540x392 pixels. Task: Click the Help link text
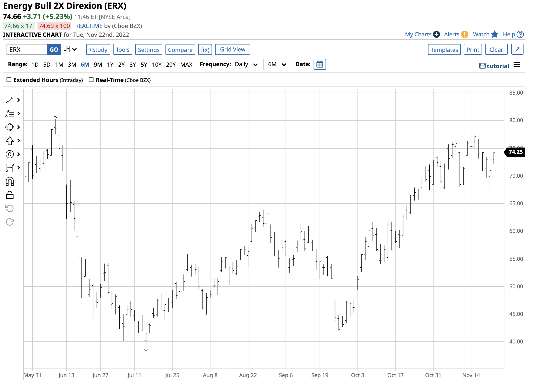[x=509, y=35]
